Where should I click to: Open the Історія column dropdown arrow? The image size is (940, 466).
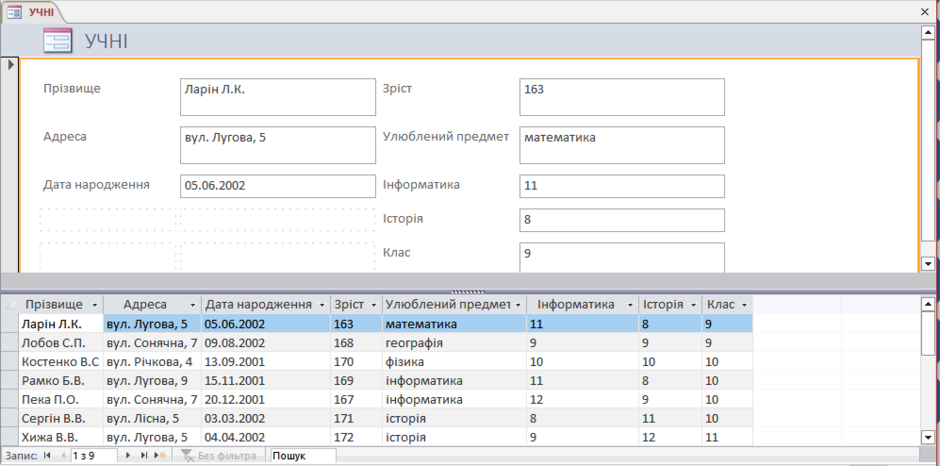click(x=692, y=305)
